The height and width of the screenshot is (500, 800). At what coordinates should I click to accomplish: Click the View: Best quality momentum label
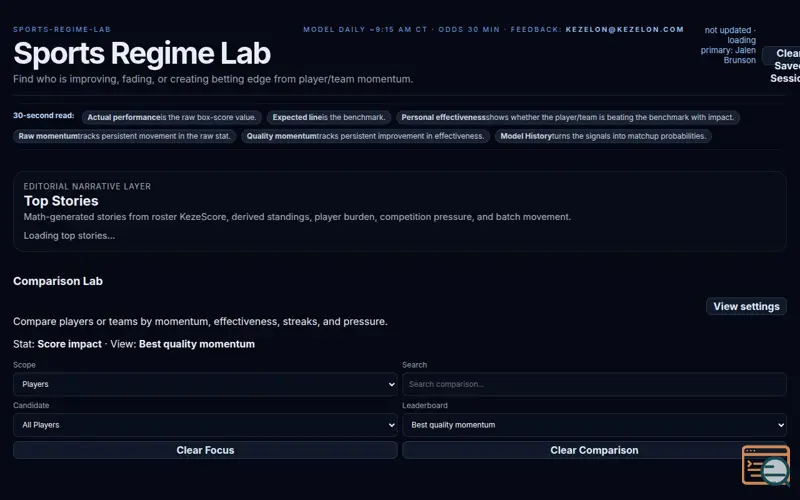(x=182, y=344)
